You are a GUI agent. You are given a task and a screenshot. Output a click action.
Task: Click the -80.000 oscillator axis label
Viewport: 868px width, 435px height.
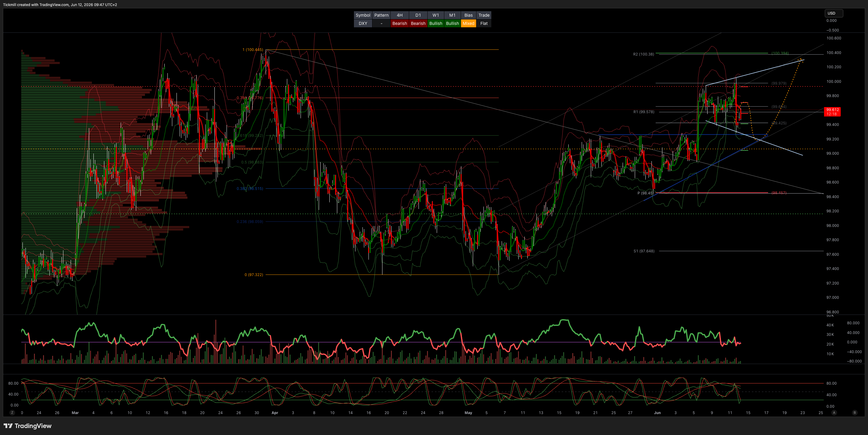click(x=854, y=361)
